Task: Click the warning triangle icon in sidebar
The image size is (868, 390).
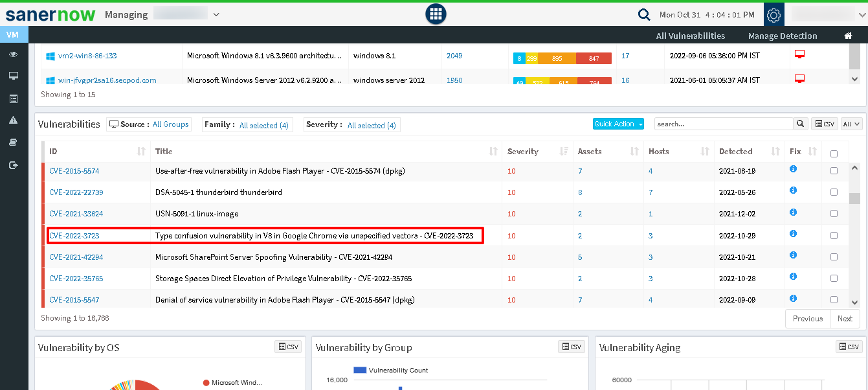Action: click(13, 120)
